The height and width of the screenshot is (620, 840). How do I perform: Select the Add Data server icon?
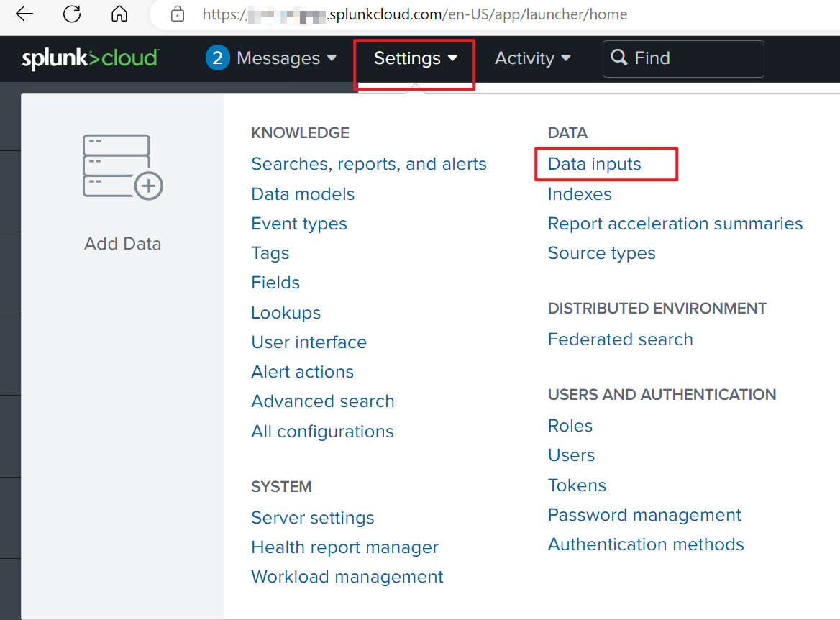coord(122,167)
